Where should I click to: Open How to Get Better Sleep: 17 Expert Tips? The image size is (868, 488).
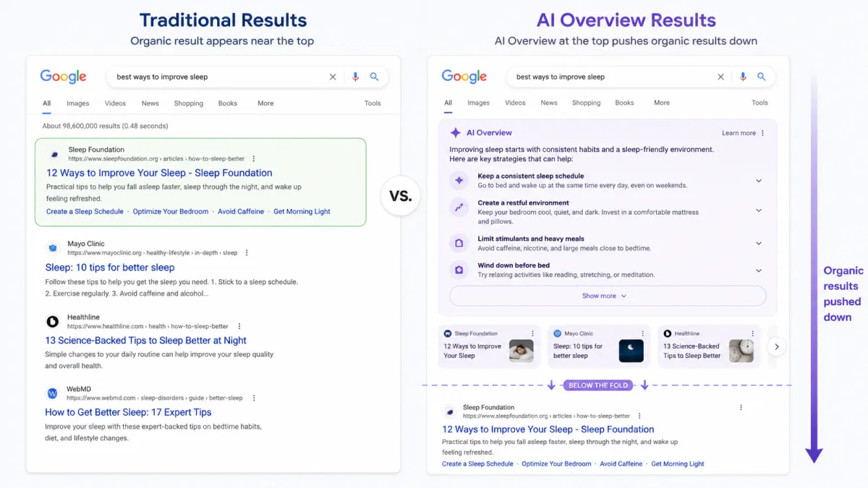point(128,412)
